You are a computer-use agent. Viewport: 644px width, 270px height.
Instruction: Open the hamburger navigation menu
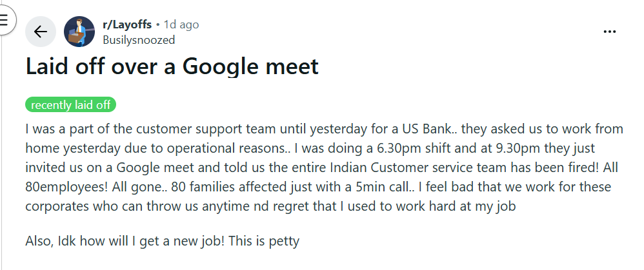[x=5, y=19]
